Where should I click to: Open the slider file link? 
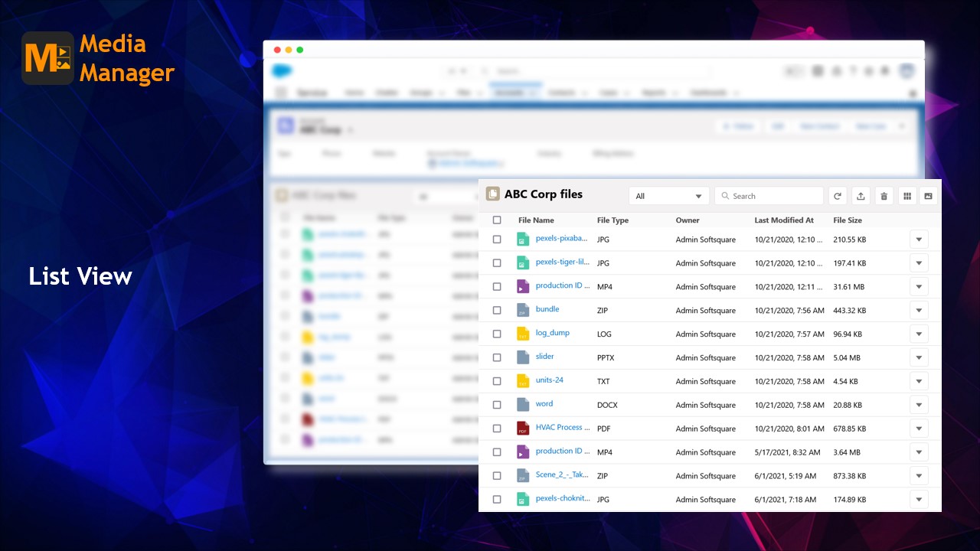click(544, 357)
